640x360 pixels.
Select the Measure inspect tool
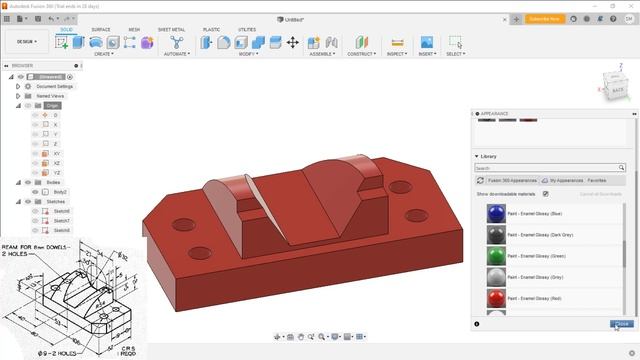point(397,42)
